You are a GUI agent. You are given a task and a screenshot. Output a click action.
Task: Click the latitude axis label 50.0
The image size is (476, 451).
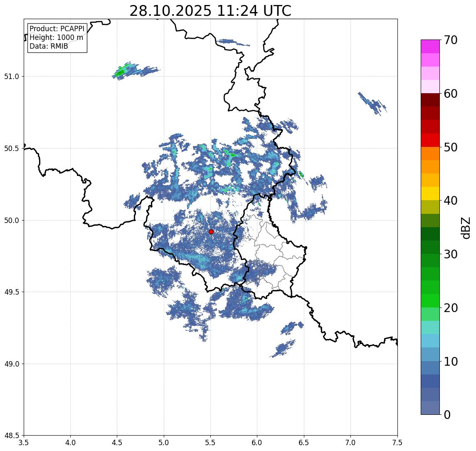point(12,221)
